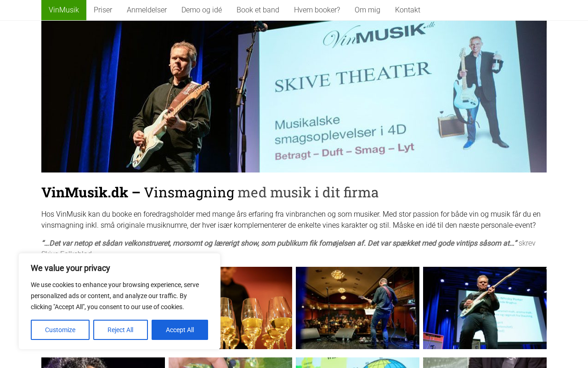Image resolution: width=588 pixels, height=368 pixels.
Task: Open the dark thumbnail at bottom left
Action: tap(103, 362)
